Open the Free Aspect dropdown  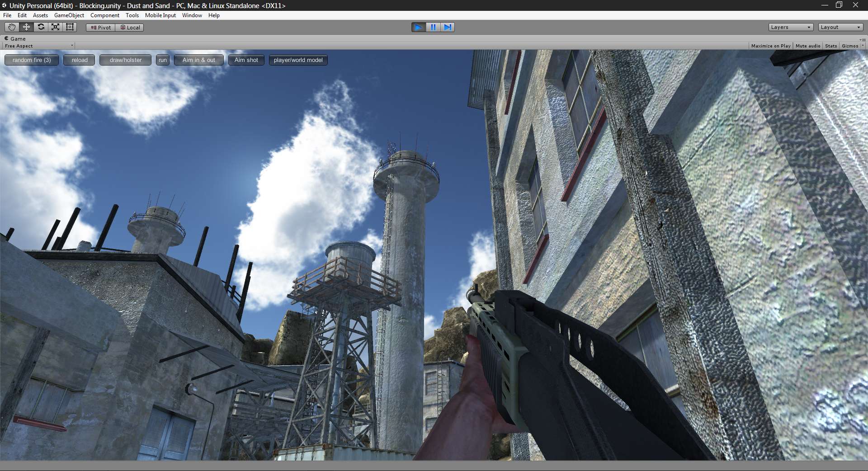point(39,46)
